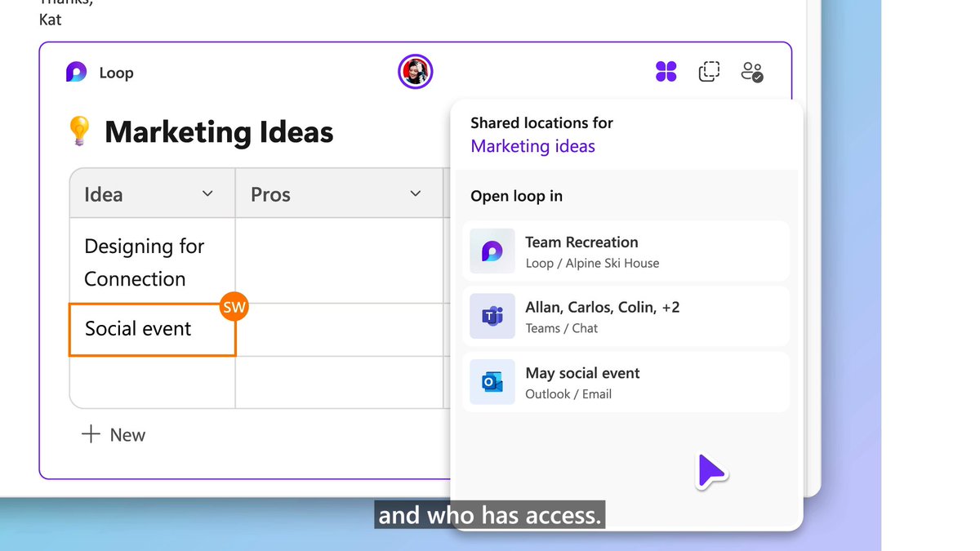Click the Teams / Chat subtitle

(561, 328)
